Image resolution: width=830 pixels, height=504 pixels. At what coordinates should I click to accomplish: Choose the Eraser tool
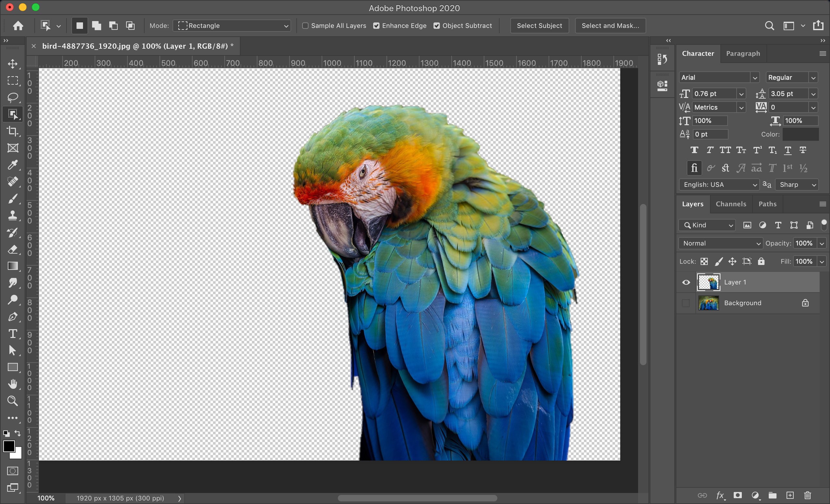click(13, 249)
